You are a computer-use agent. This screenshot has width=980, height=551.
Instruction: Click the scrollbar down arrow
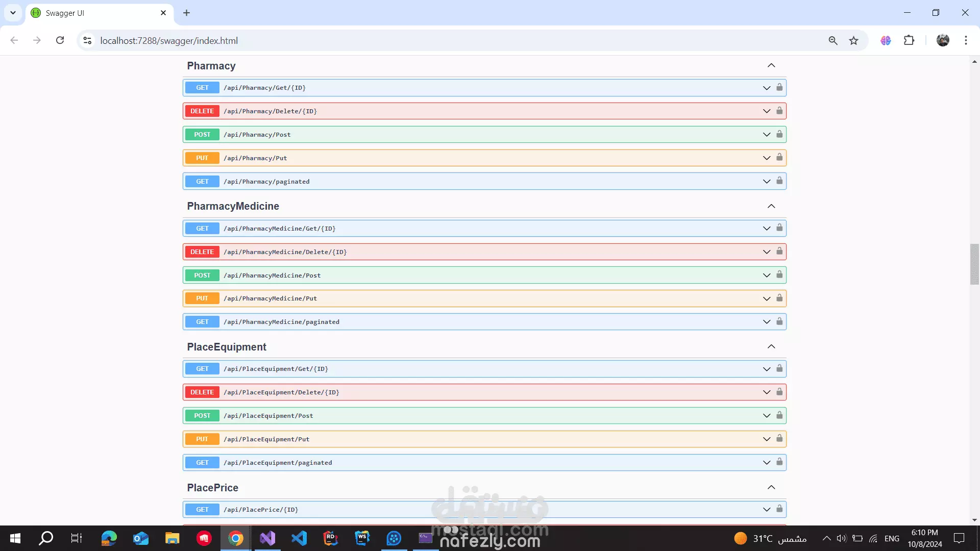(x=974, y=520)
